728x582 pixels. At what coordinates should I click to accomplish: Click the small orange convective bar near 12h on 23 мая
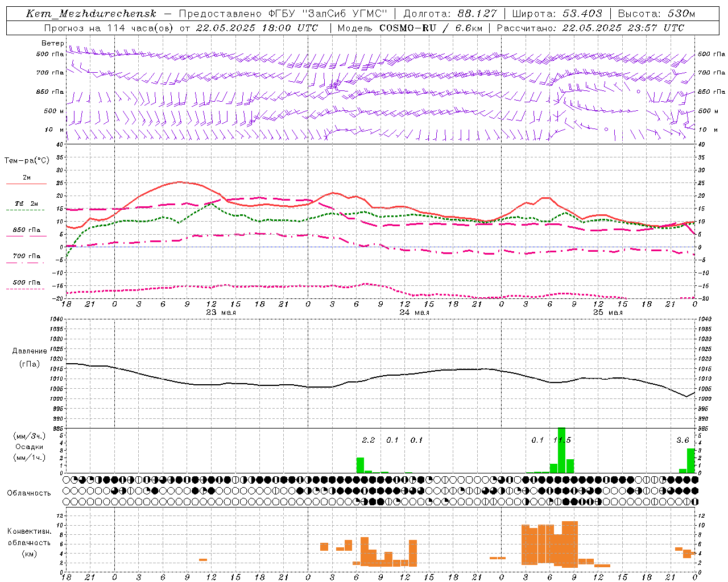(203, 560)
